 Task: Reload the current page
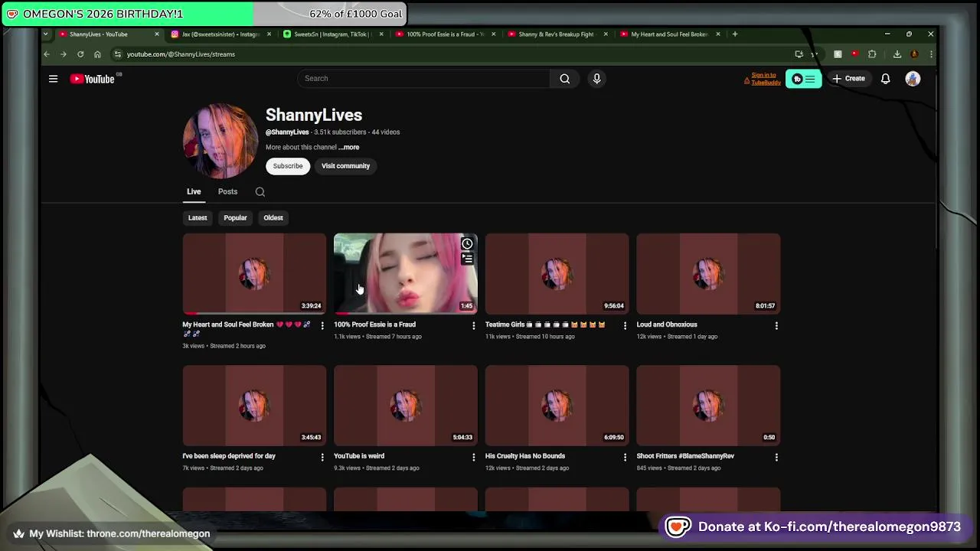[80, 54]
